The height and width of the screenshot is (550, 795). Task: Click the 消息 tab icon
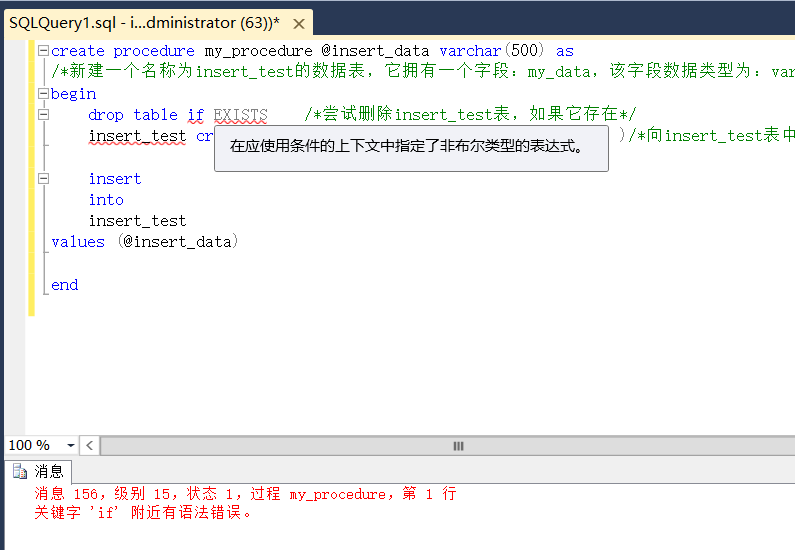[20, 471]
